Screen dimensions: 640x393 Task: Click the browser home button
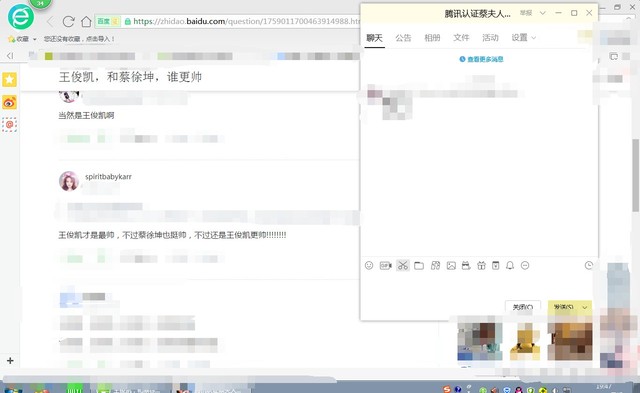pyautogui.click(x=86, y=21)
